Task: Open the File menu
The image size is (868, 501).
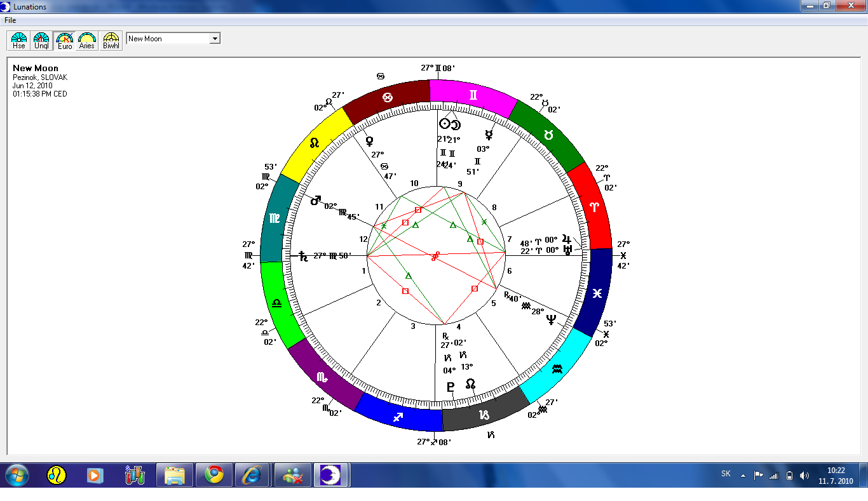Action: pyautogui.click(x=10, y=20)
